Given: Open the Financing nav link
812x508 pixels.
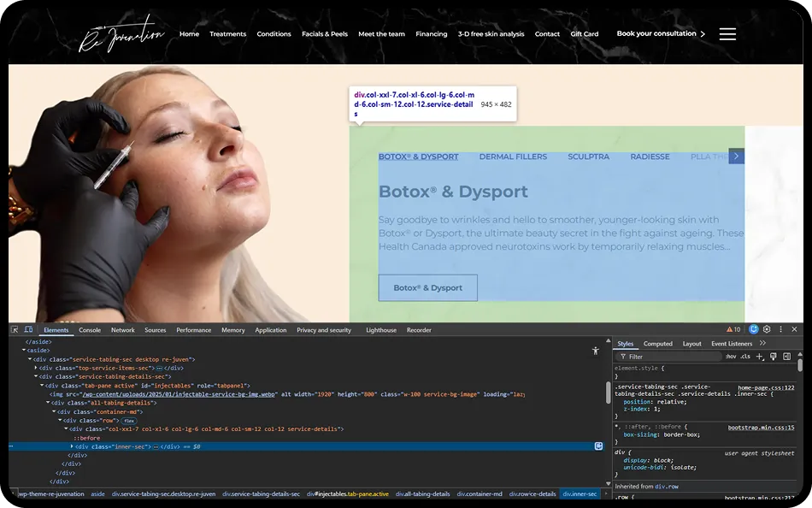Looking at the screenshot, I should click(x=432, y=33).
